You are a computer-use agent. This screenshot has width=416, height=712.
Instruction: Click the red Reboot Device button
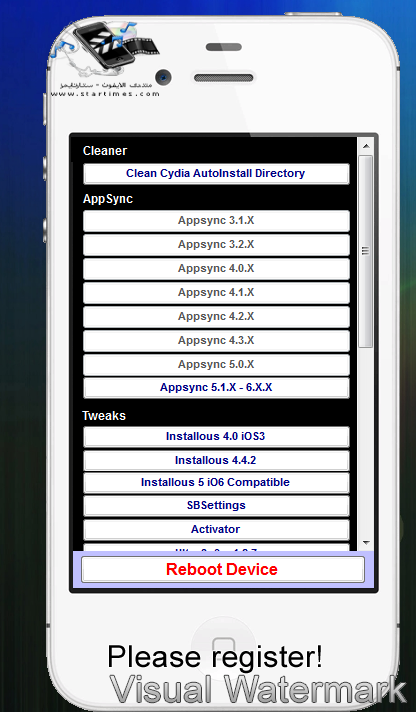[x=223, y=569]
